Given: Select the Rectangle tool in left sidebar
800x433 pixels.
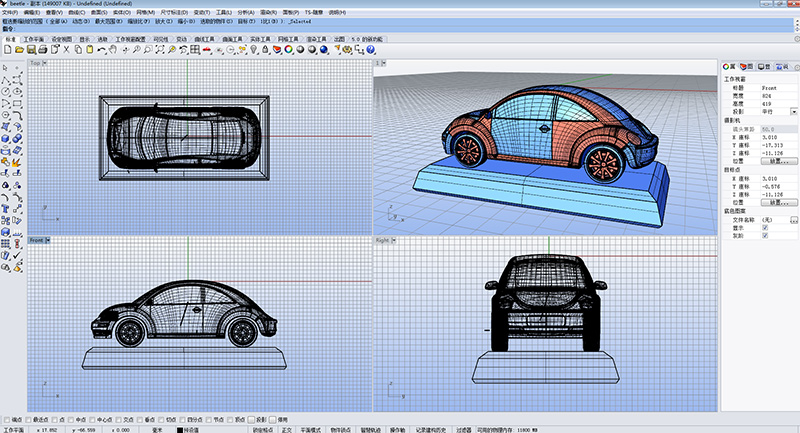Looking at the screenshot, I should [x=17, y=104].
